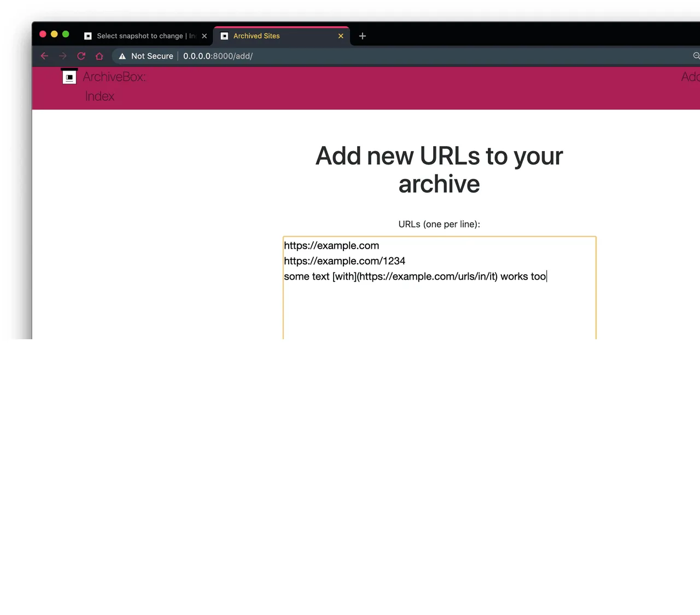Viewport: 700px width, 615px height.
Task: Click the 'some text [with]' line in textarea
Action: tap(415, 276)
